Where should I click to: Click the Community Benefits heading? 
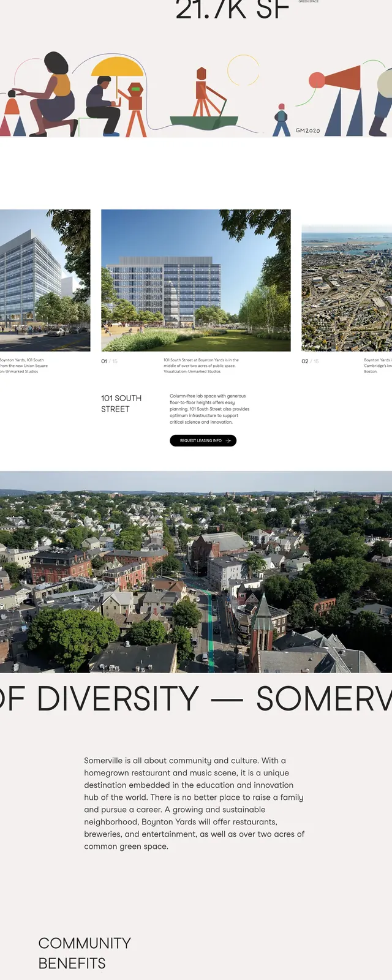[85, 953]
